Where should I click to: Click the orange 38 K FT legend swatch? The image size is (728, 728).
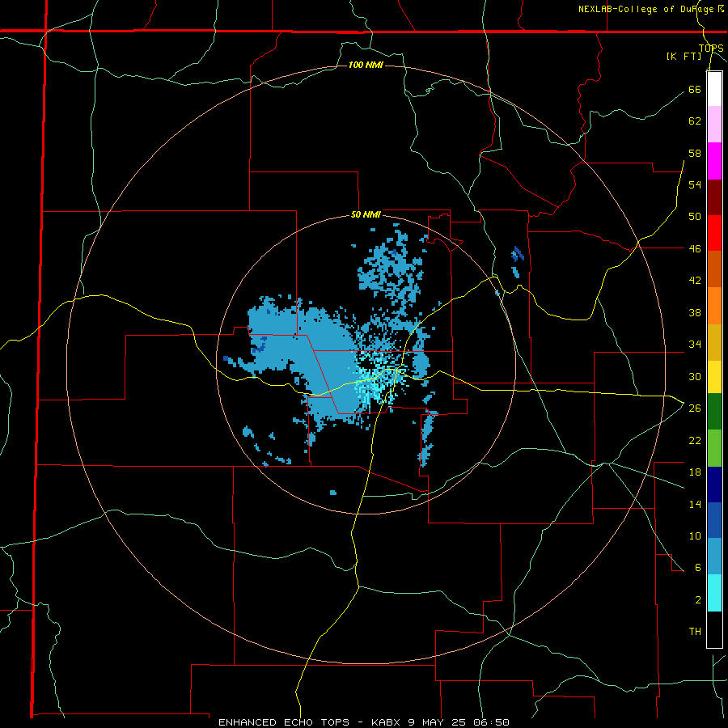coord(714,306)
